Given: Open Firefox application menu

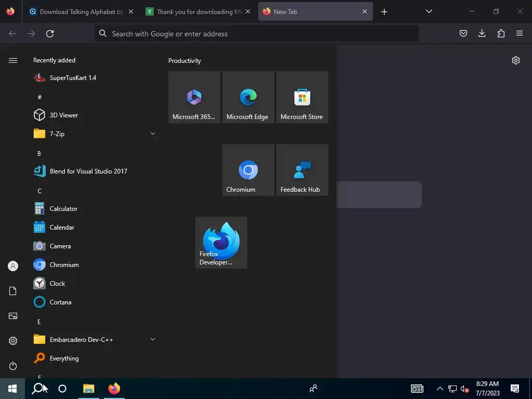Looking at the screenshot, I should pos(519,33).
